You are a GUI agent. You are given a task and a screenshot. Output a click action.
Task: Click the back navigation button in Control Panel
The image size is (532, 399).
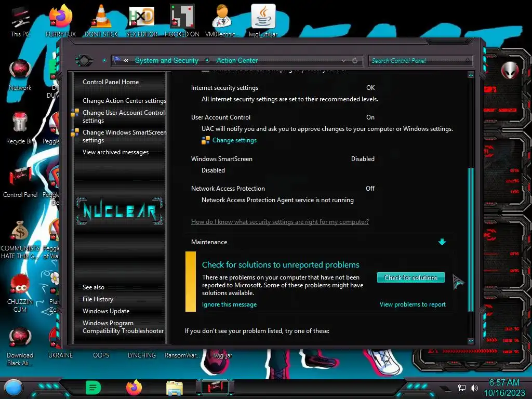[84, 61]
